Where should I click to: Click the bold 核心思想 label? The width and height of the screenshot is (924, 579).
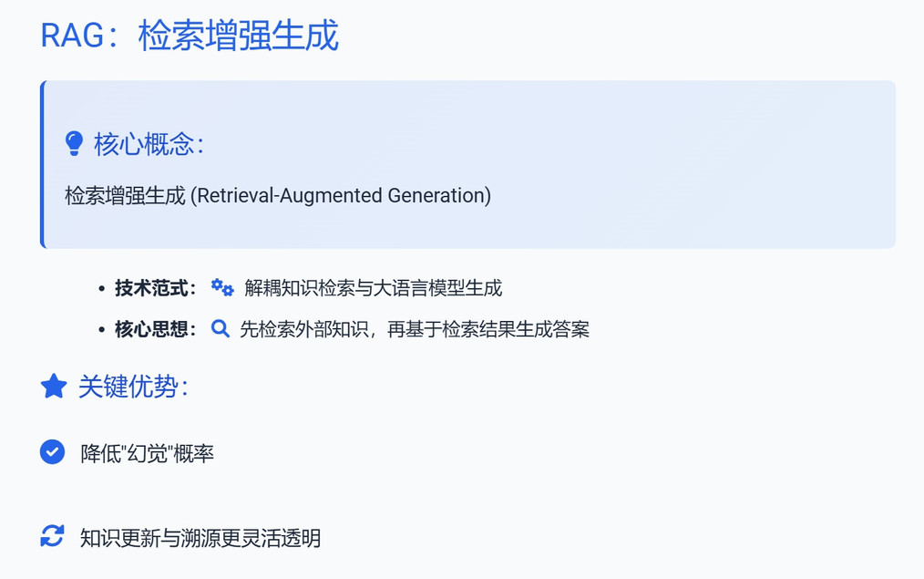pos(155,329)
